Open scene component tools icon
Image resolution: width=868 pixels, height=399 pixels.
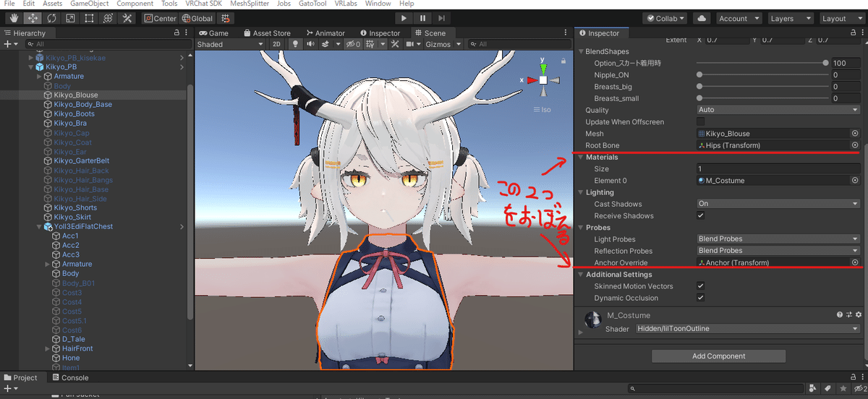tap(395, 44)
